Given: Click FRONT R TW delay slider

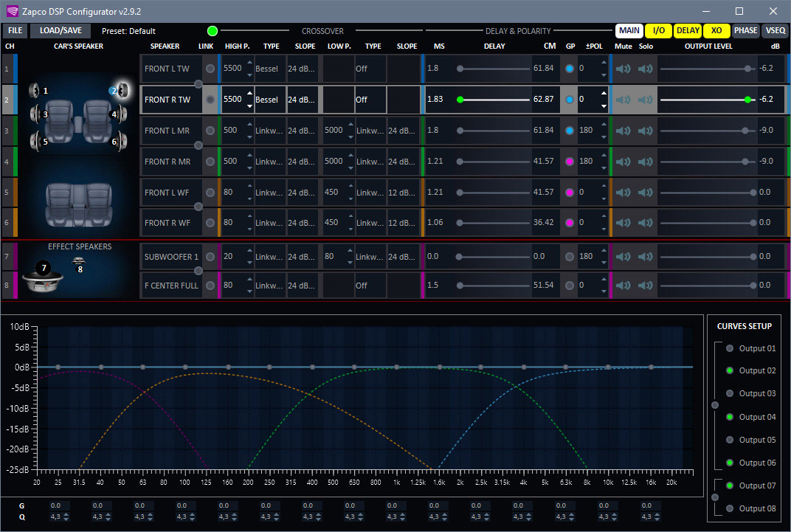Looking at the screenshot, I should [494, 100].
